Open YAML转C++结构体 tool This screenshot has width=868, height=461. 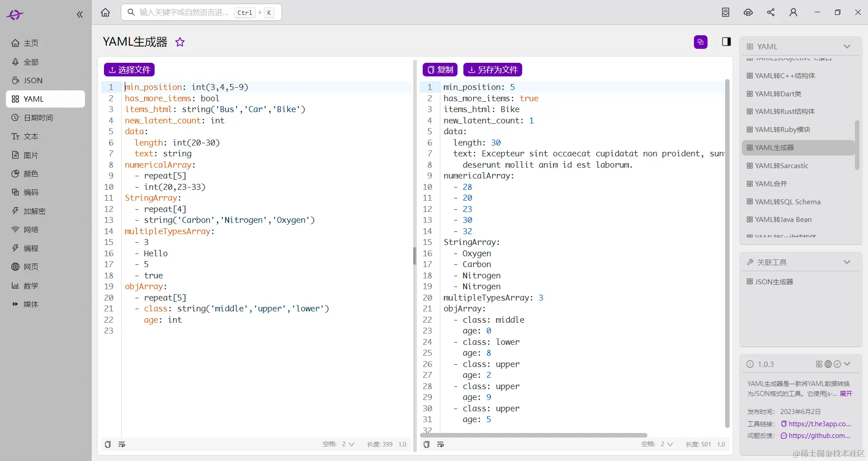tap(798, 76)
